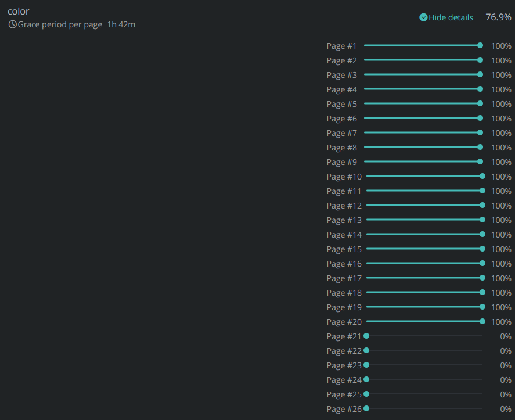This screenshot has height=420, width=515.
Task: Click the Page #9 progress slider handle
Action: pyautogui.click(x=480, y=161)
